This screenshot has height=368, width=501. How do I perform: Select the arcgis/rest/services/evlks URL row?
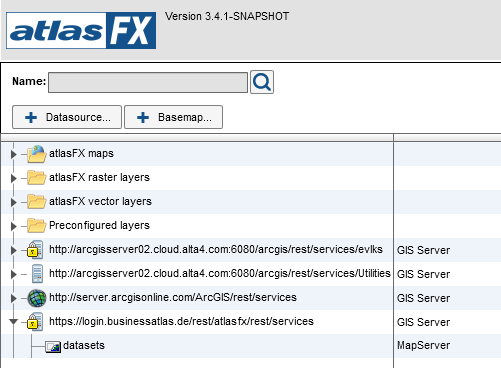click(216, 249)
